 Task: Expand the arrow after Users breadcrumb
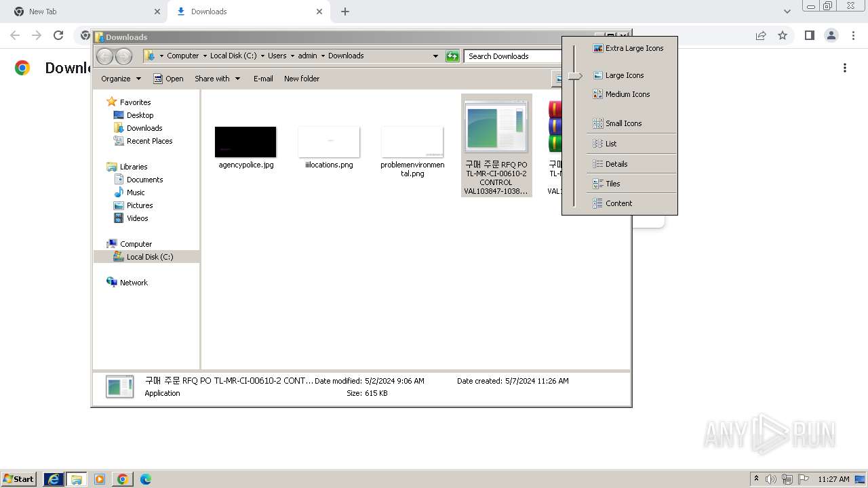click(292, 56)
